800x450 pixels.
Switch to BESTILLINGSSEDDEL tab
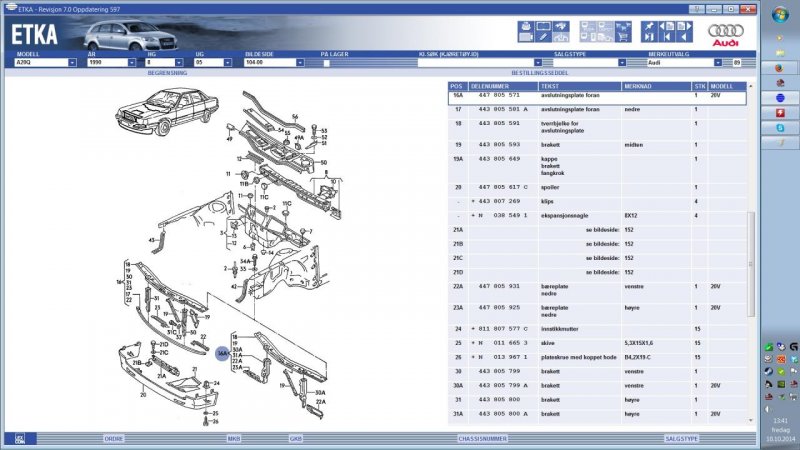click(x=539, y=73)
